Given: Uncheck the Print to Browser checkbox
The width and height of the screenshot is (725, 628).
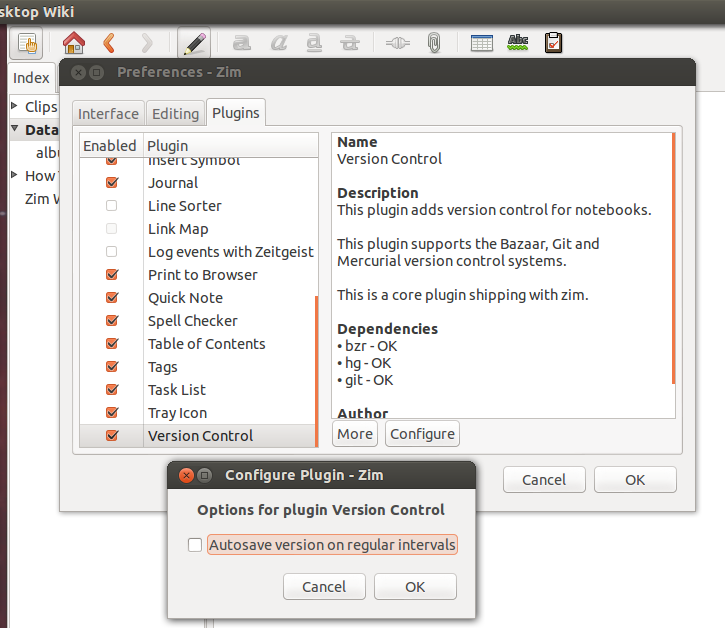Looking at the screenshot, I should (x=112, y=274).
